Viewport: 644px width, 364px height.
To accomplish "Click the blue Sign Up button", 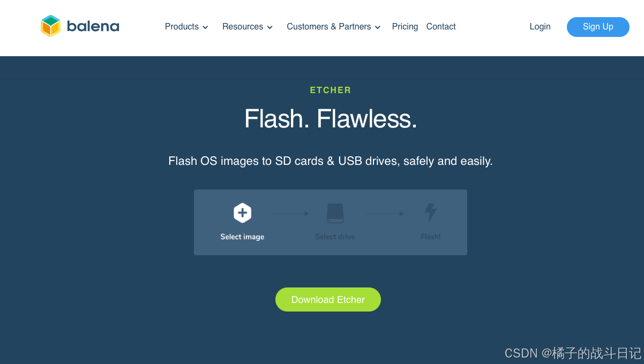I will point(598,27).
